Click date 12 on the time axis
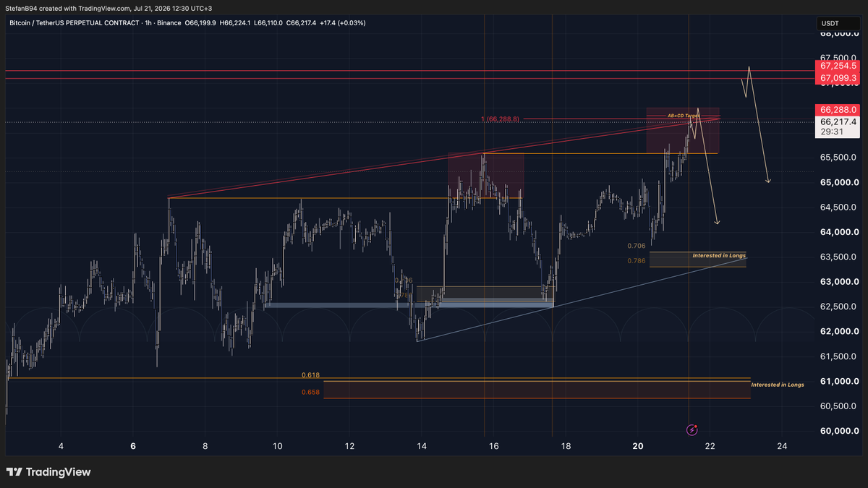This screenshot has height=488, width=868. tap(349, 446)
